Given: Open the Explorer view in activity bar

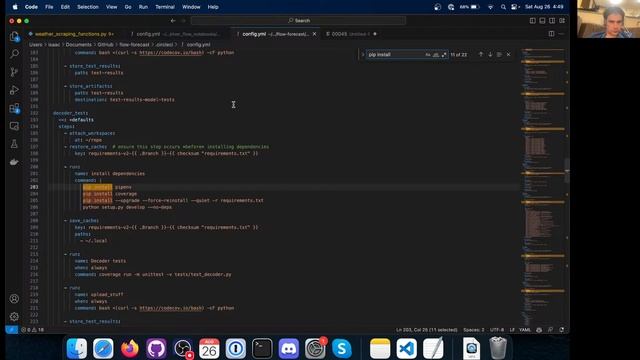Looking at the screenshot, I should coord(14,36).
